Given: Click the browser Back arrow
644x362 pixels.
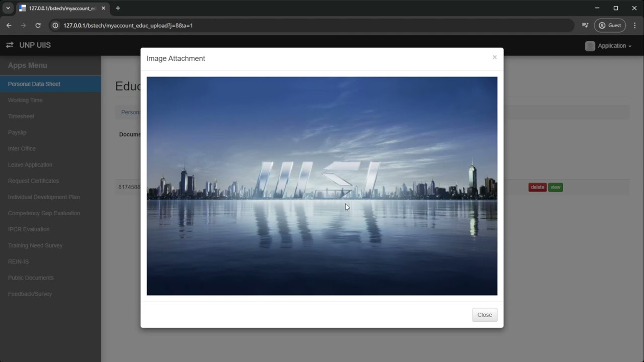Looking at the screenshot, I should tap(9, 25).
